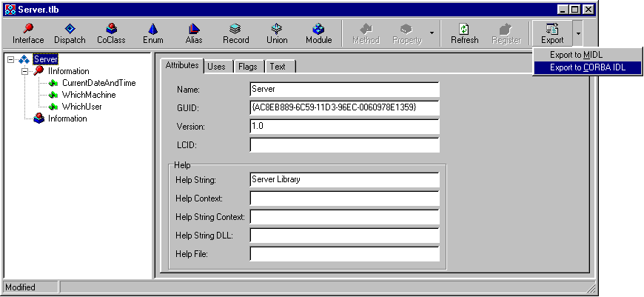Collapse the Server tree node
Image resolution: width=644 pixels, height=297 pixels.
click(12, 59)
